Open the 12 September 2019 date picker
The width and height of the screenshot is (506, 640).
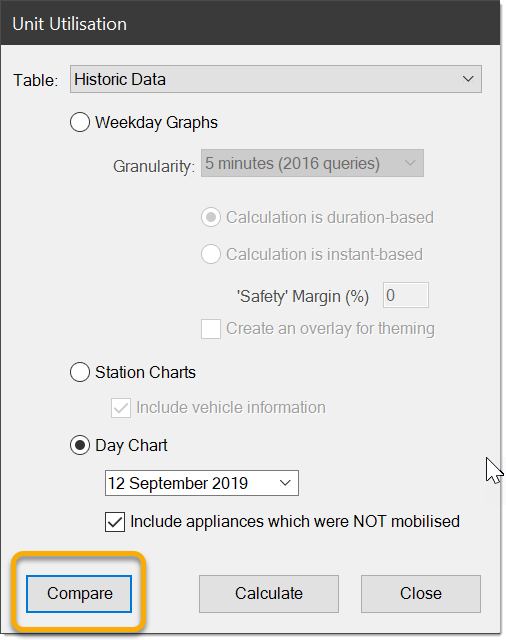click(202, 483)
